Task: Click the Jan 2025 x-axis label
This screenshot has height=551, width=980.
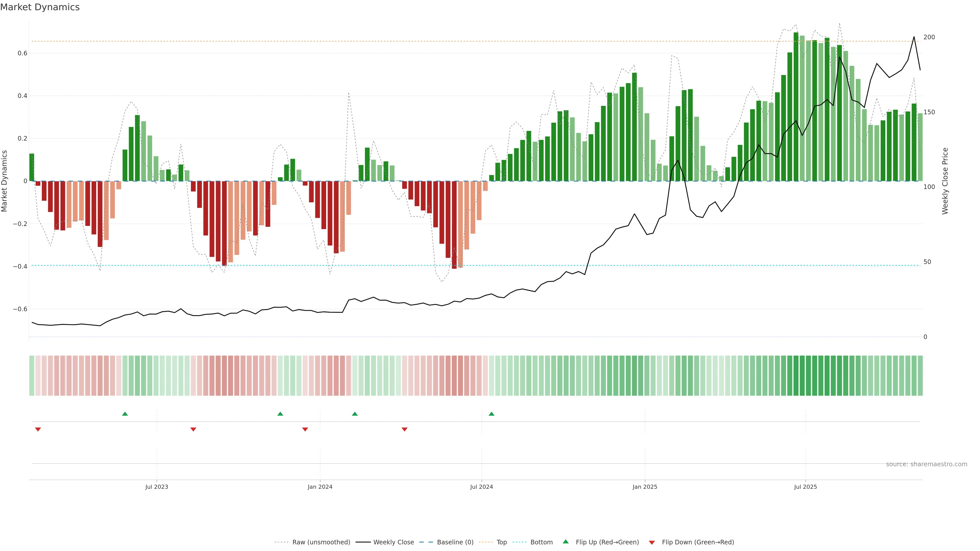Action: tap(645, 487)
